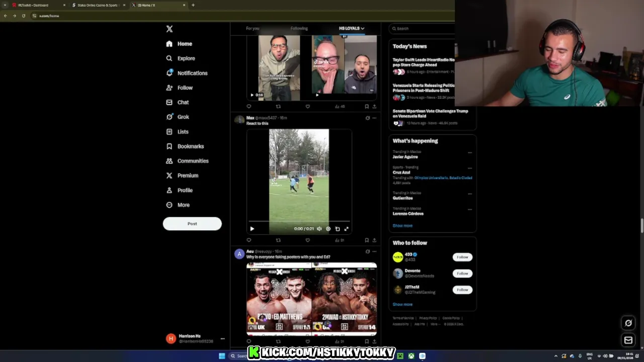Fullscreen Max's video

coord(346,229)
